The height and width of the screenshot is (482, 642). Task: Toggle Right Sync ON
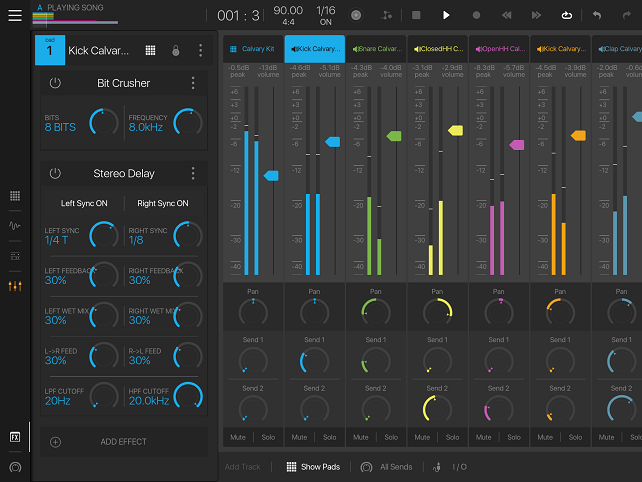(x=163, y=203)
